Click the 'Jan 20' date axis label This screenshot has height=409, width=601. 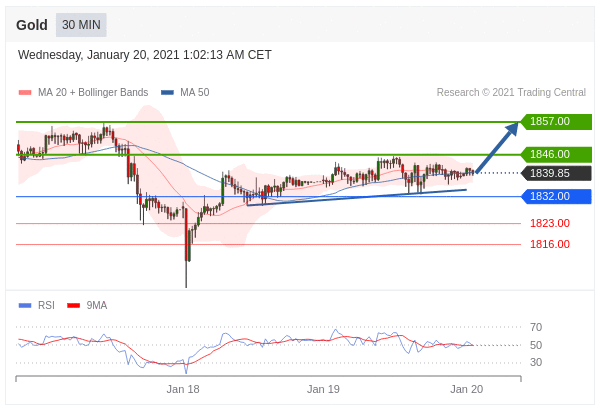466,389
